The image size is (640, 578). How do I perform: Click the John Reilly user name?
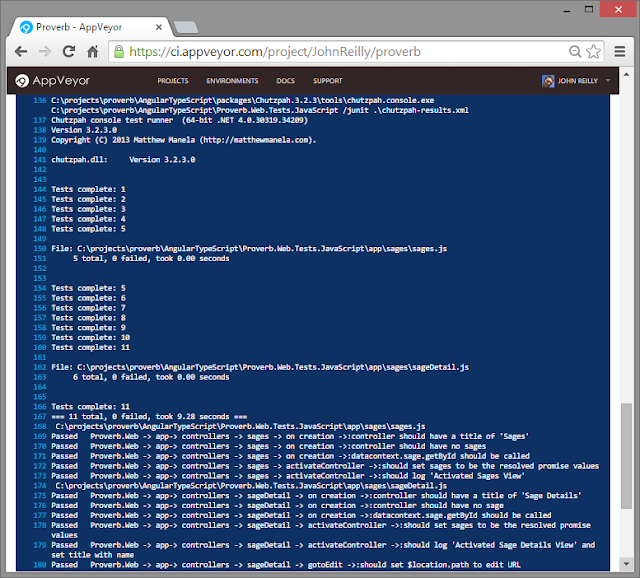point(578,81)
